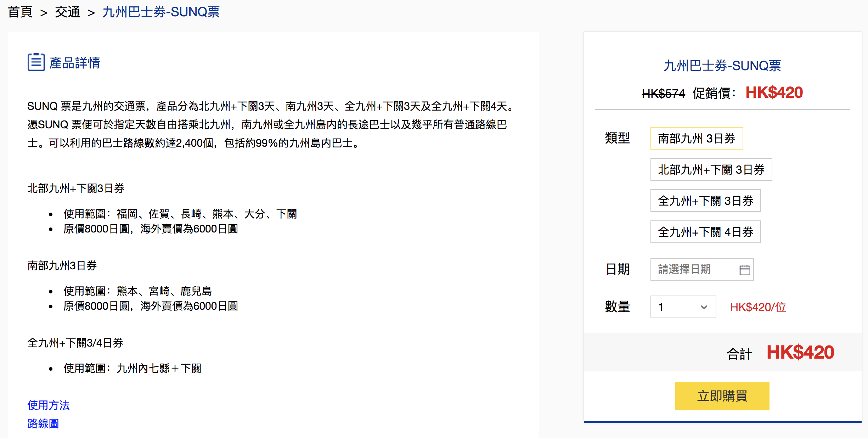Click the promo price HK$420 beside 促銷價
The image size is (868, 438).
click(774, 92)
